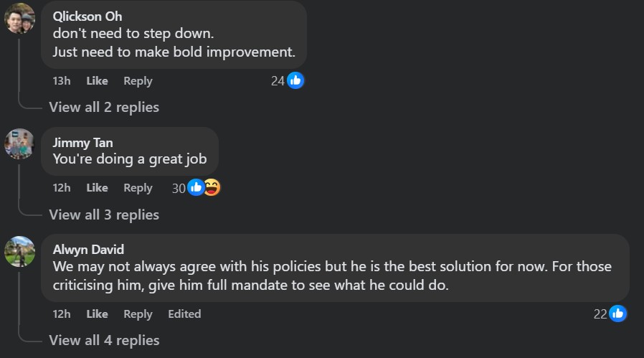The width and height of the screenshot is (644, 358).
Task: Like Alwyn David's comment
Action: [97, 314]
